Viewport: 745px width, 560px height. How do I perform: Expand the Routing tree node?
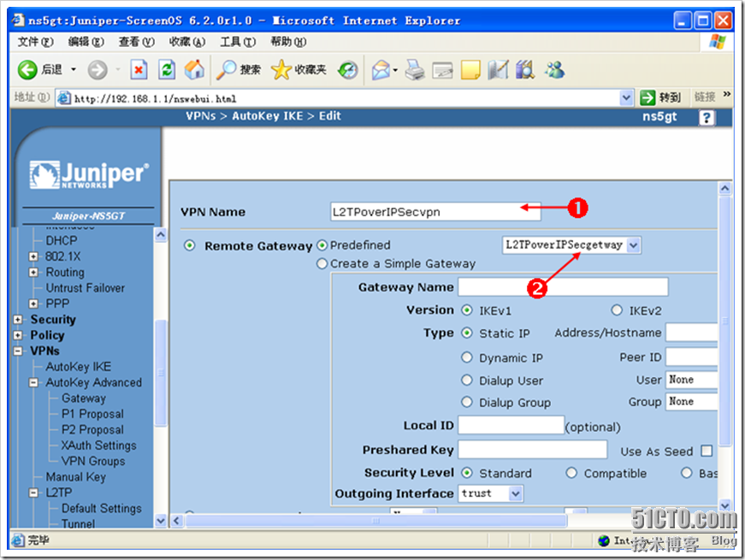(x=33, y=272)
